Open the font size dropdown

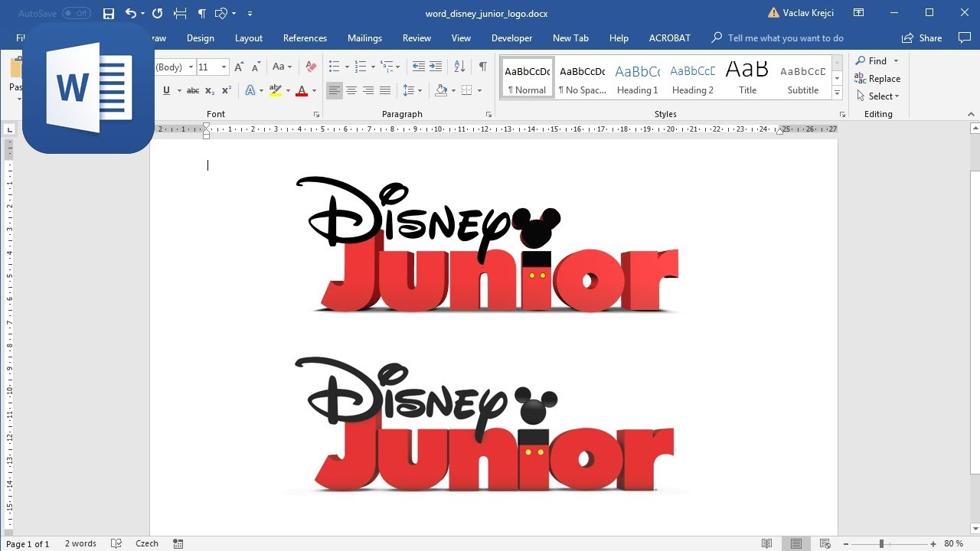(224, 67)
